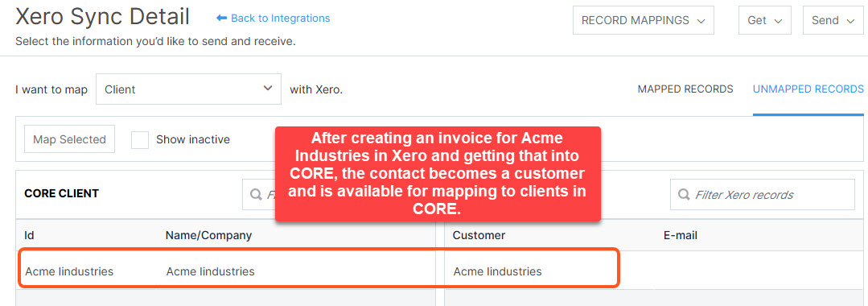Click the Filter Xero records field
Screen dimensions: 868x306
pyautogui.click(x=763, y=195)
